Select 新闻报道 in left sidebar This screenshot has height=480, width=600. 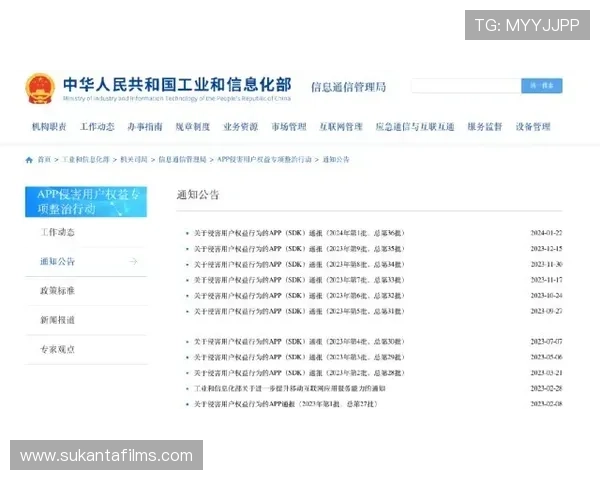pyautogui.click(x=57, y=320)
